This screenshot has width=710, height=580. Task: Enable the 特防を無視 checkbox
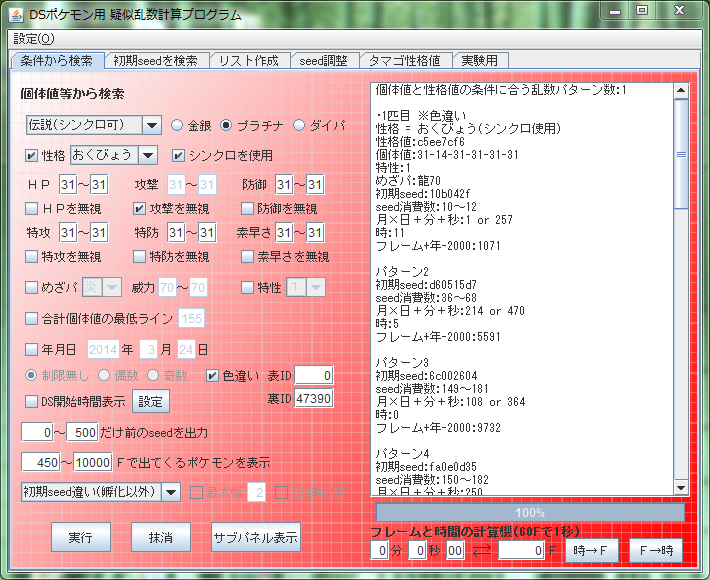[139, 257]
